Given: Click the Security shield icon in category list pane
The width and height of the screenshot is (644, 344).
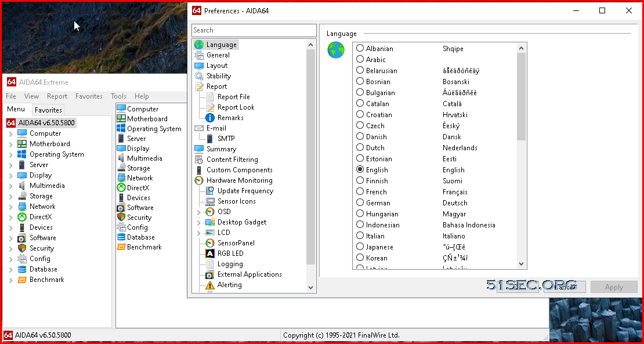Looking at the screenshot, I should (x=121, y=218).
